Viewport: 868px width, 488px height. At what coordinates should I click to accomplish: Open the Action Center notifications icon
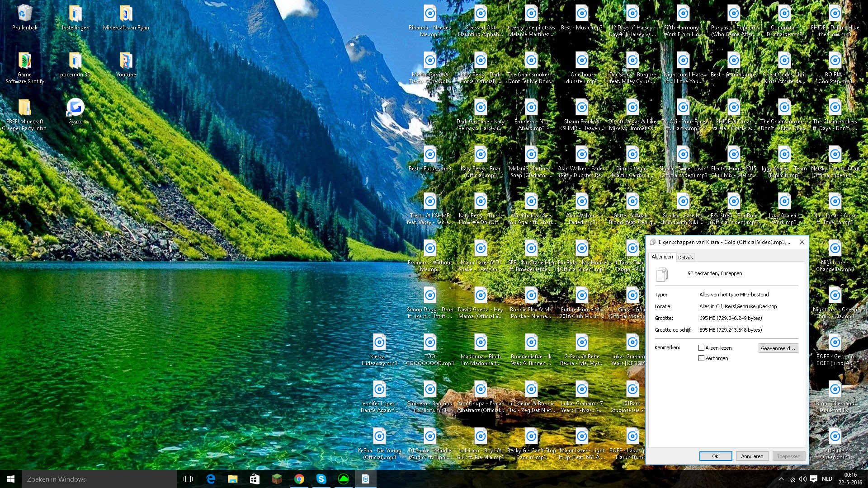coord(814,479)
